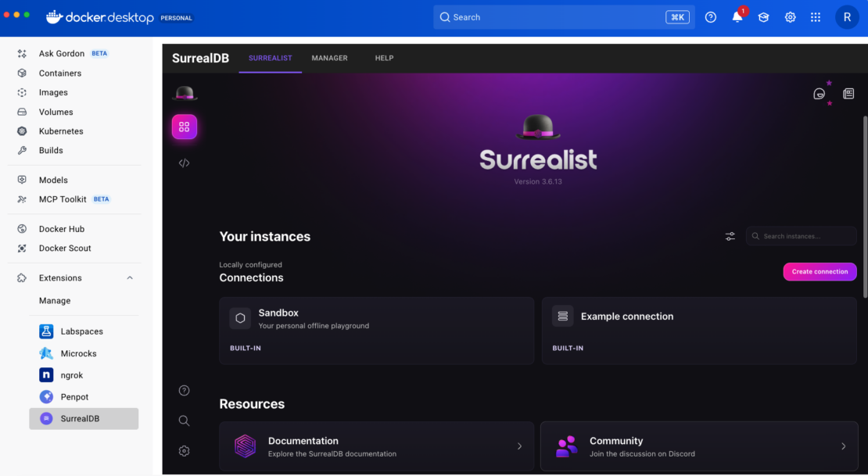
Task: Open the HELP tab in SurrealDB
Action: coord(384,58)
